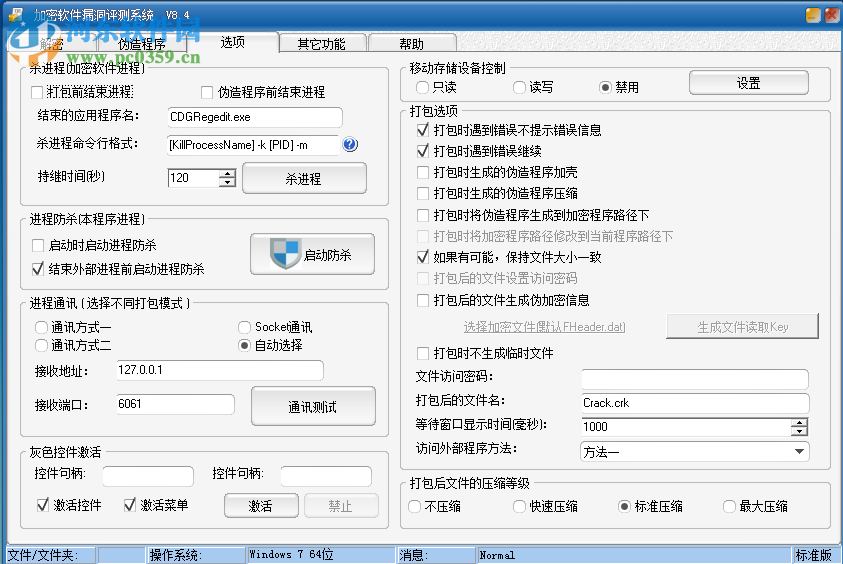This screenshot has width=843, height=564.
Task: Click the 文件访问密码 input field
Action: (x=695, y=379)
